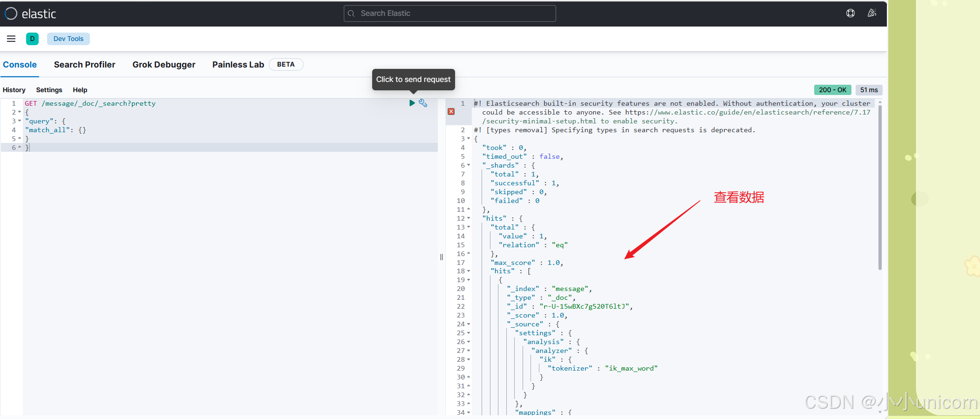The height and width of the screenshot is (419, 980).
Task: Collapse the total fold at line 13
Action: coord(469,227)
